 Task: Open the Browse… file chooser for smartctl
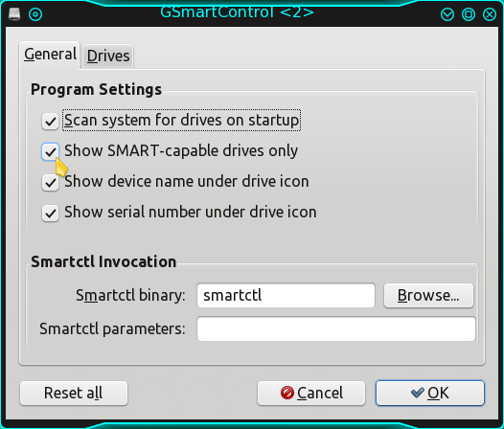(x=428, y=295)
